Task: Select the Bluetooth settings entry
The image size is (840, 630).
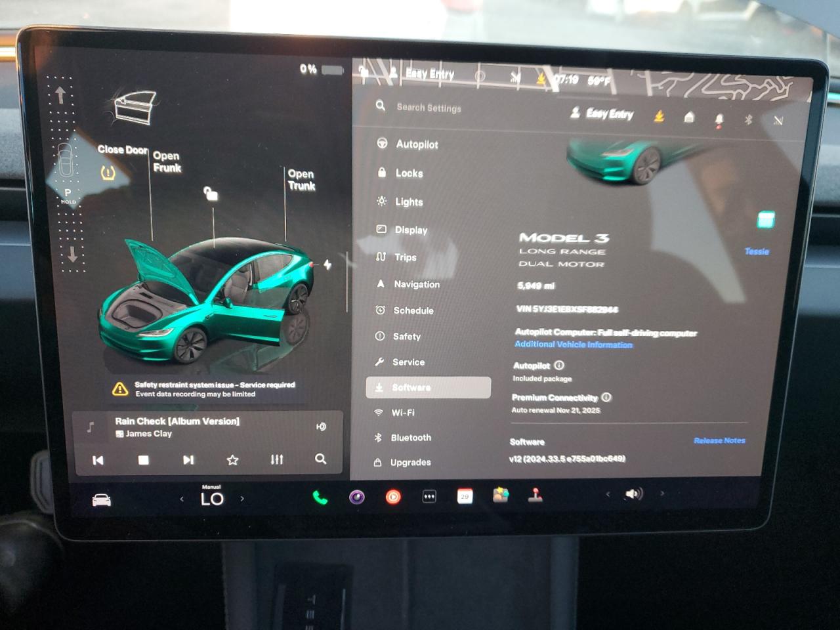Action: (411, 438)
